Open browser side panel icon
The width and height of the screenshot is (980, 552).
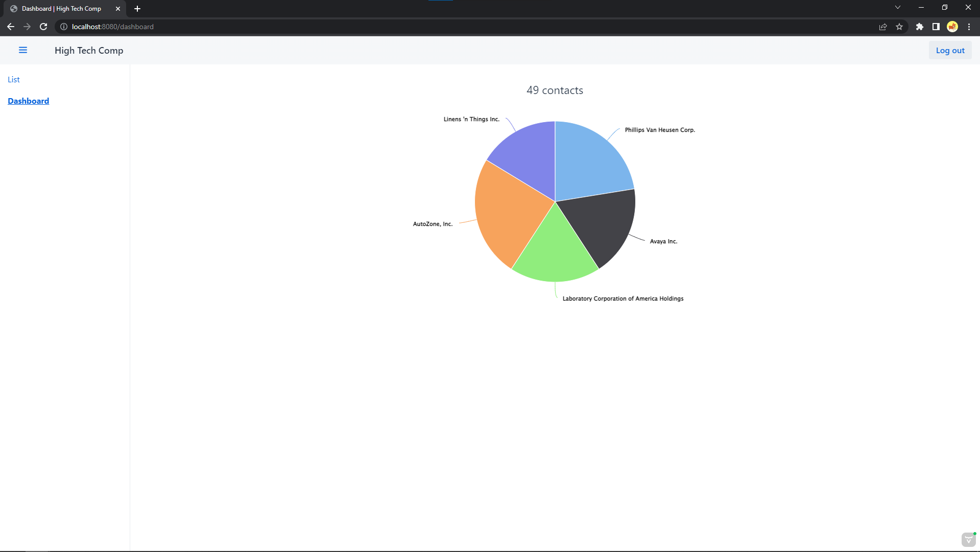(936, 27)
